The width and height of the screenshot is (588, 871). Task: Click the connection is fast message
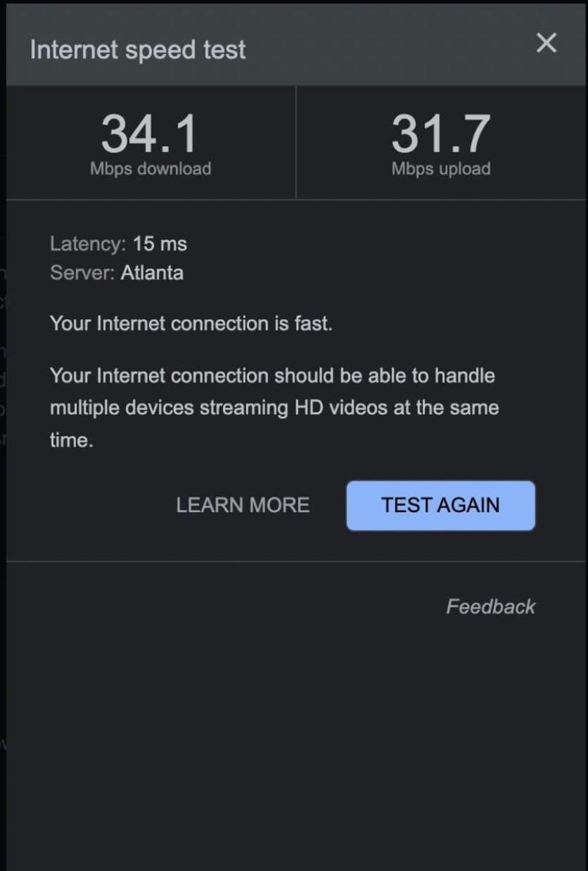pos(191,324)
